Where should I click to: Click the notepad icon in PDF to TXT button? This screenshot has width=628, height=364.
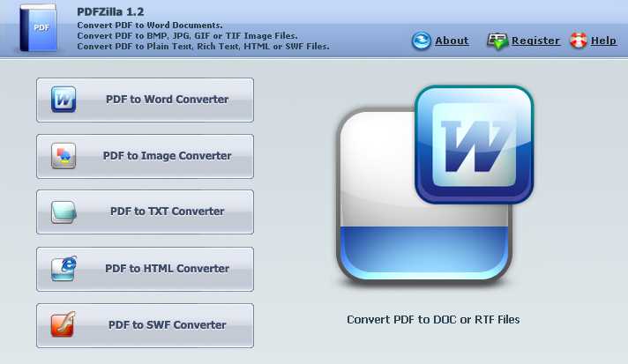64,212
